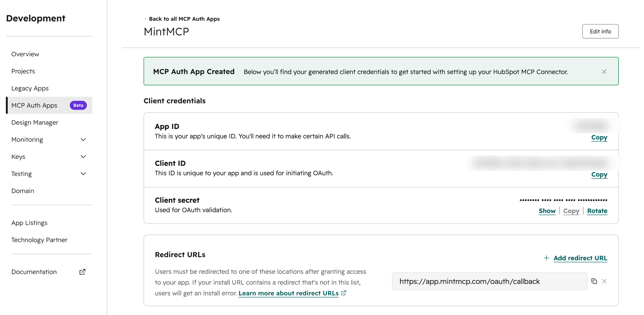Dismiss the MCP Auth App Created banner
644x315 pixels.
(x=604, y=72)
